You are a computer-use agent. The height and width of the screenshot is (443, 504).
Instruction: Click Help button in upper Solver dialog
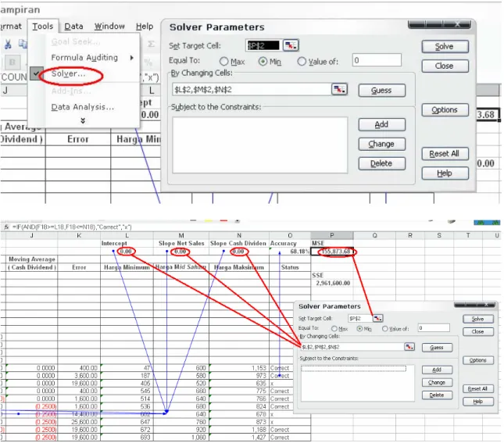[445, 173]
